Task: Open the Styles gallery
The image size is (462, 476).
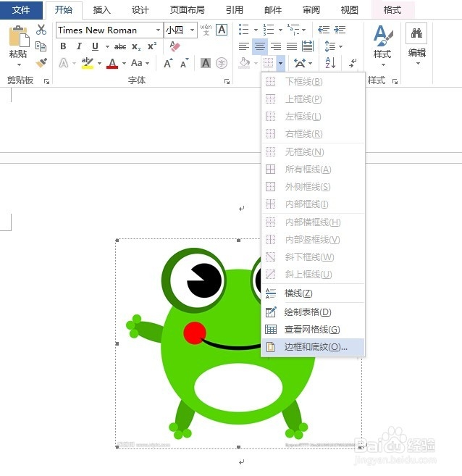Action: pyautogui.click(x=383, y=46)
